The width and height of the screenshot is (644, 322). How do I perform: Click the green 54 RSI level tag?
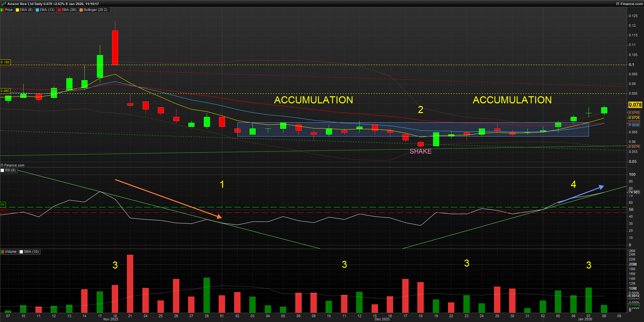[x=3, y=205]
